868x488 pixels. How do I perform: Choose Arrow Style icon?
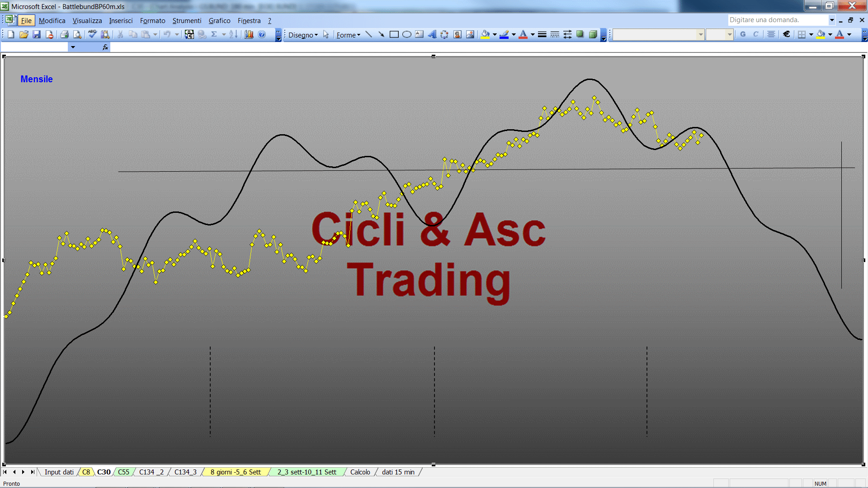click(567, 34)
